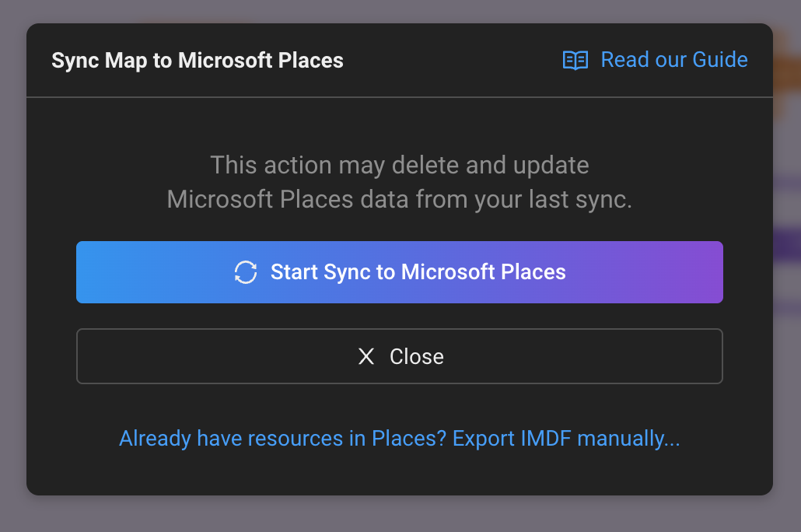
Task: Start Sync to Microsoft Places
Action: pyautogui.click(x=399, y=272)
